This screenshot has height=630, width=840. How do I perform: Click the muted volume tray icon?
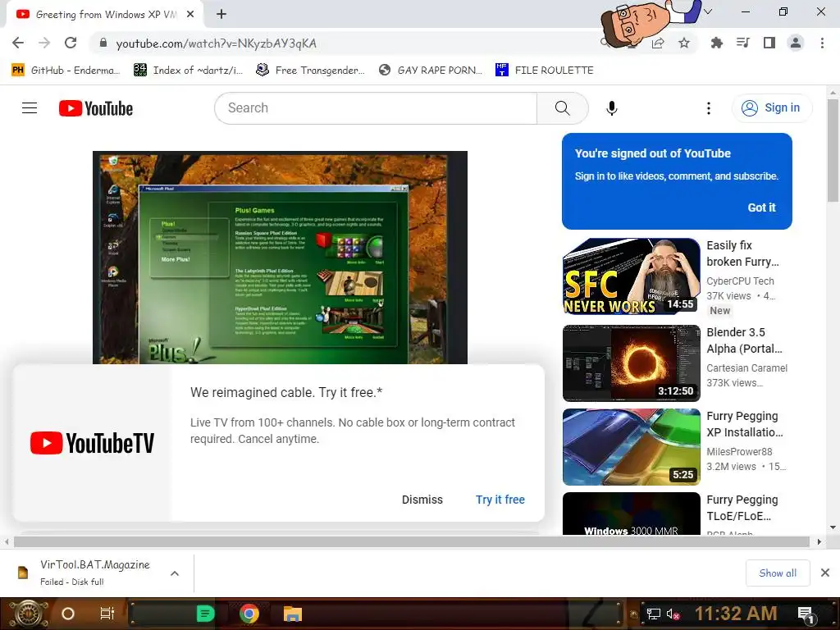tap(673, 614)
